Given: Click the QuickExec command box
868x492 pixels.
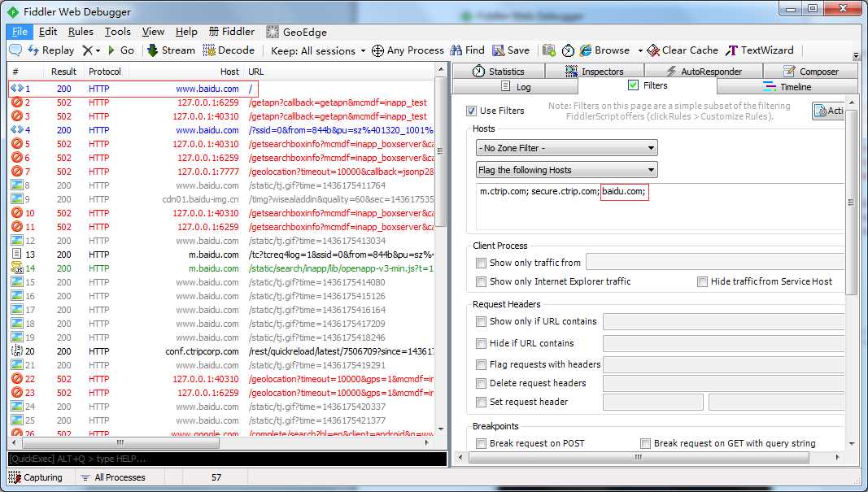Looking at the screenshot, I should coord(227,459).
